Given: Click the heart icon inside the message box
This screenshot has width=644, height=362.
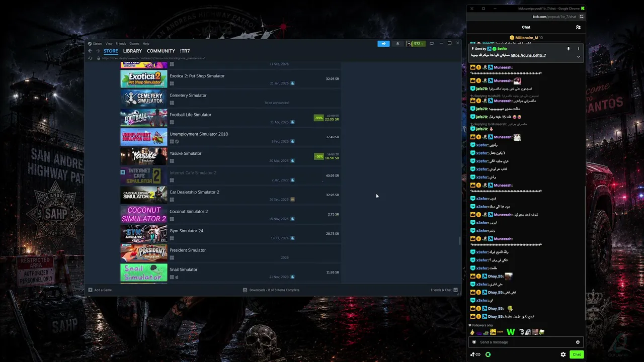Looking at the screenshot, I should 474,342.
